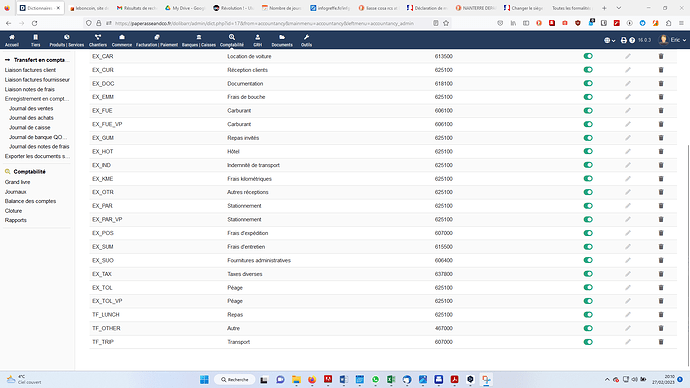Open the Journaux link in sidebar
The width and height of the screenshot is (690, 388).
coord(16,192)
